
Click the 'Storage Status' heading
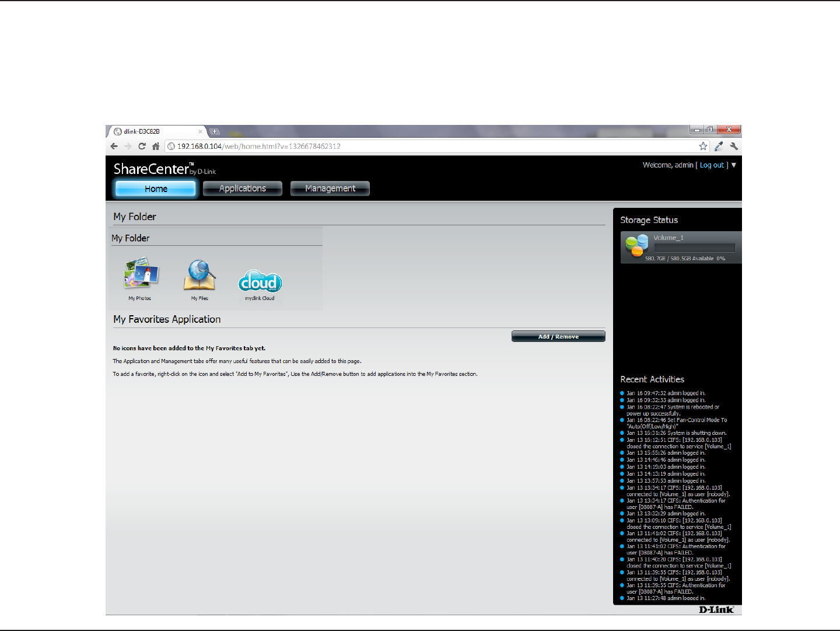coord(649,220)
